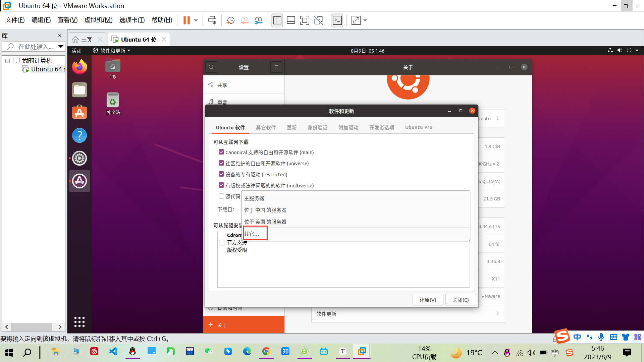Choose 位于 美国 的服务器 option

point(356,222)
